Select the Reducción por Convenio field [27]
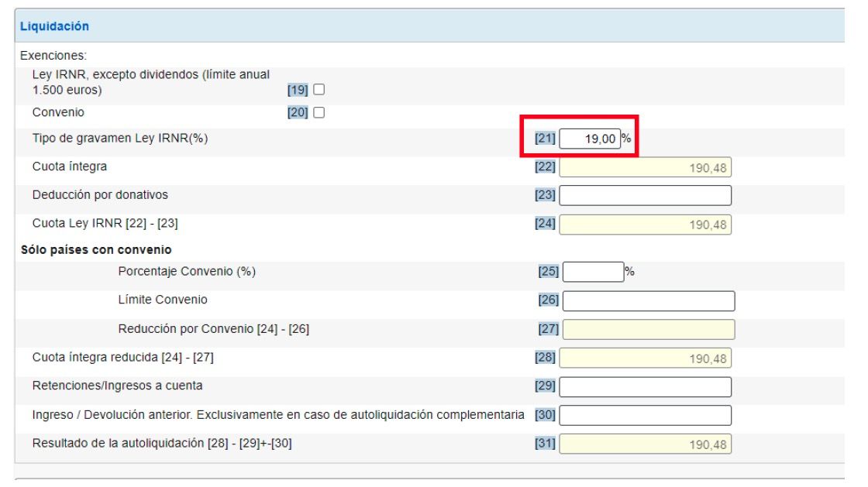This screenshot has height=487, width=868. 648,329
